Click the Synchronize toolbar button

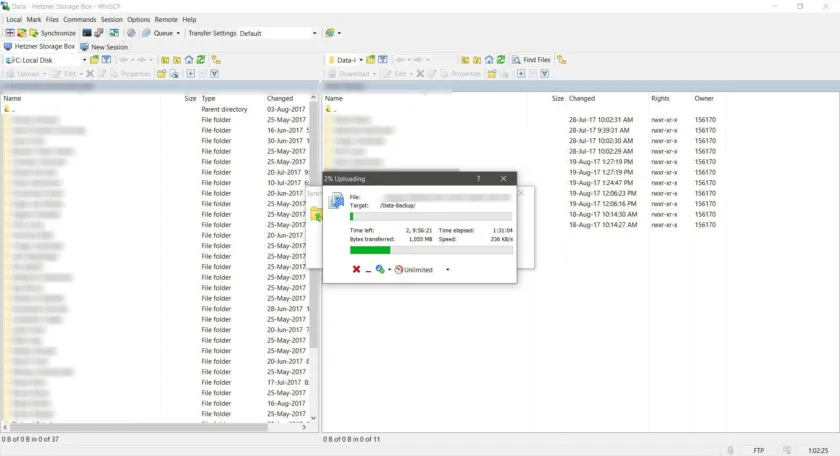[52, 33]
